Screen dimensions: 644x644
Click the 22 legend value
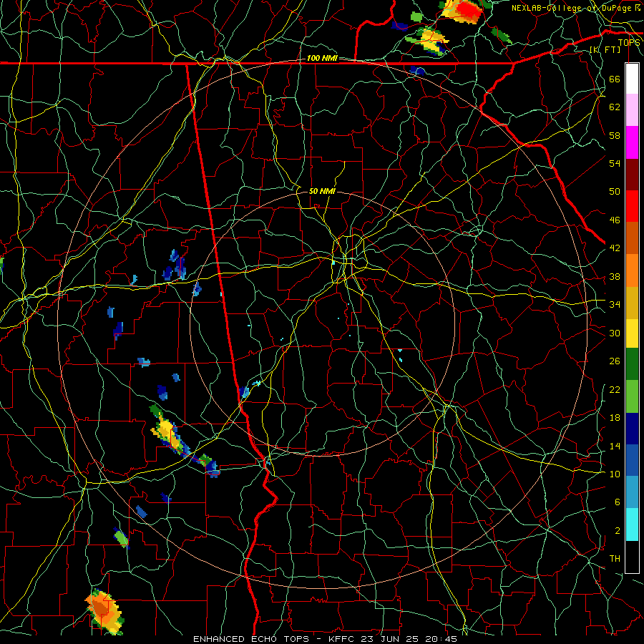615,389
